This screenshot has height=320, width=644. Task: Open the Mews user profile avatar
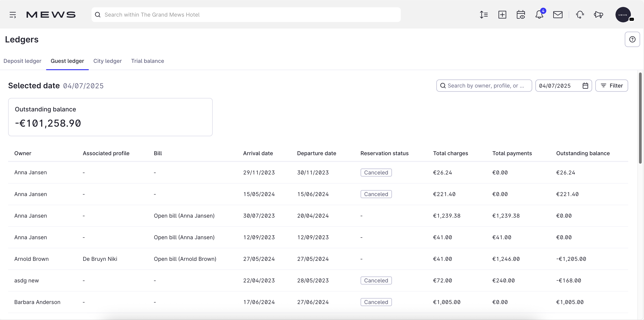tap(623, 15)
